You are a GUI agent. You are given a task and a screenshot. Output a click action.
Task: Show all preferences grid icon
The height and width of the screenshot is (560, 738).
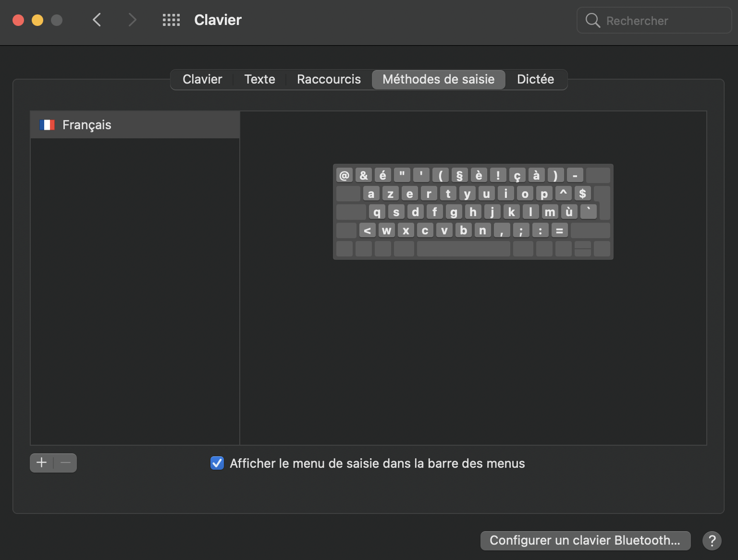[171, 20]
